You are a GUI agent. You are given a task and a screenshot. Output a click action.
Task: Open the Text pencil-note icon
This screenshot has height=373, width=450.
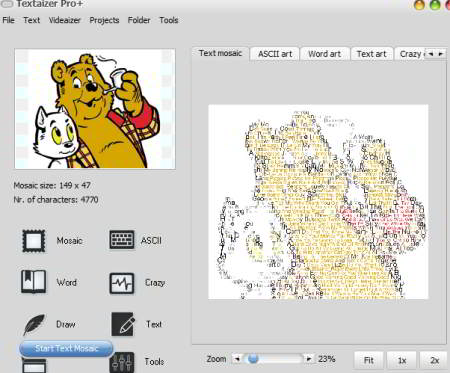tap(123, 324)
